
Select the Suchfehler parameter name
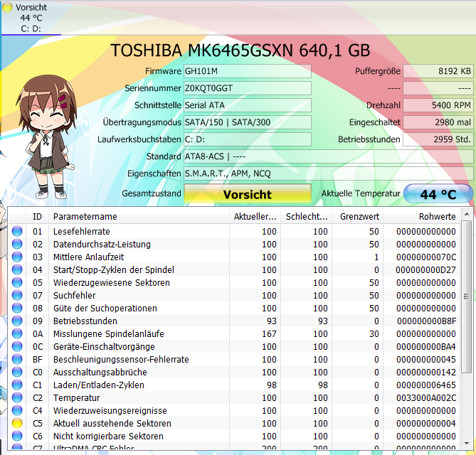pyautogui.click(x=74, y=296)
